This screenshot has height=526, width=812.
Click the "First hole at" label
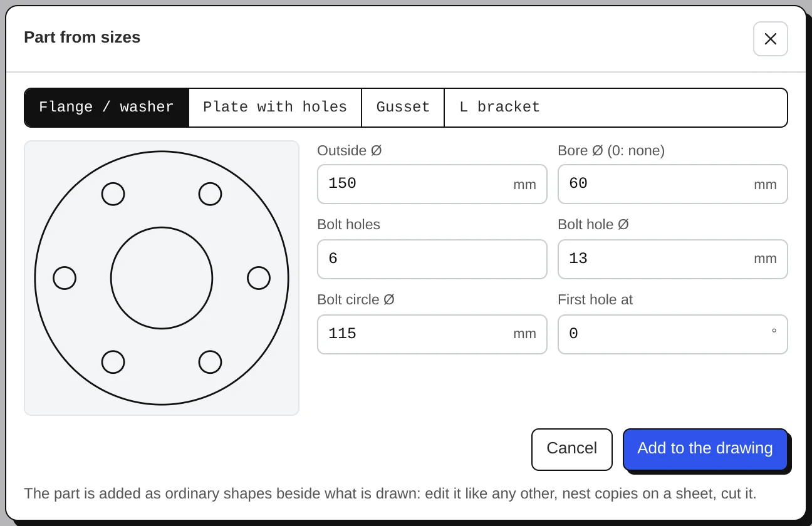pos(595,299)
